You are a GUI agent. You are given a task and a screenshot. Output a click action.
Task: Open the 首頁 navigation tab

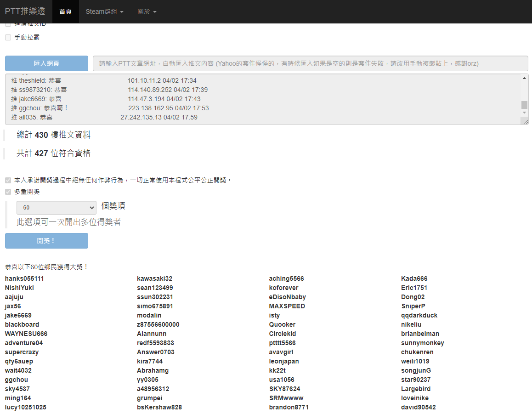coord(66,11)
